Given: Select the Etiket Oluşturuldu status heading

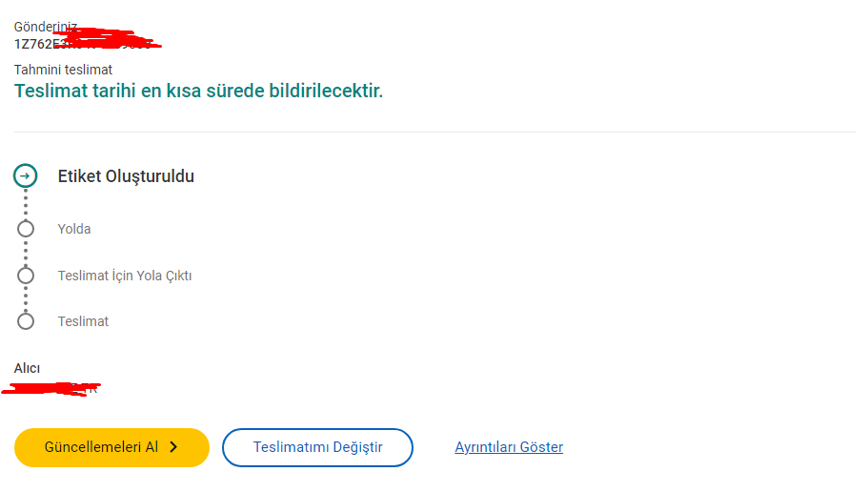Looking at the screenshot, I should (126, 176).
